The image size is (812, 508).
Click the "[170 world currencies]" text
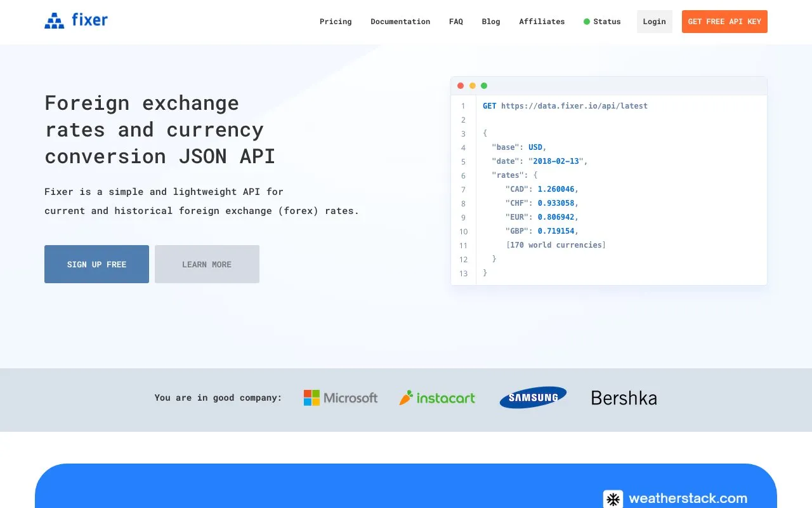pyautogui.click(x=556, y=245)
